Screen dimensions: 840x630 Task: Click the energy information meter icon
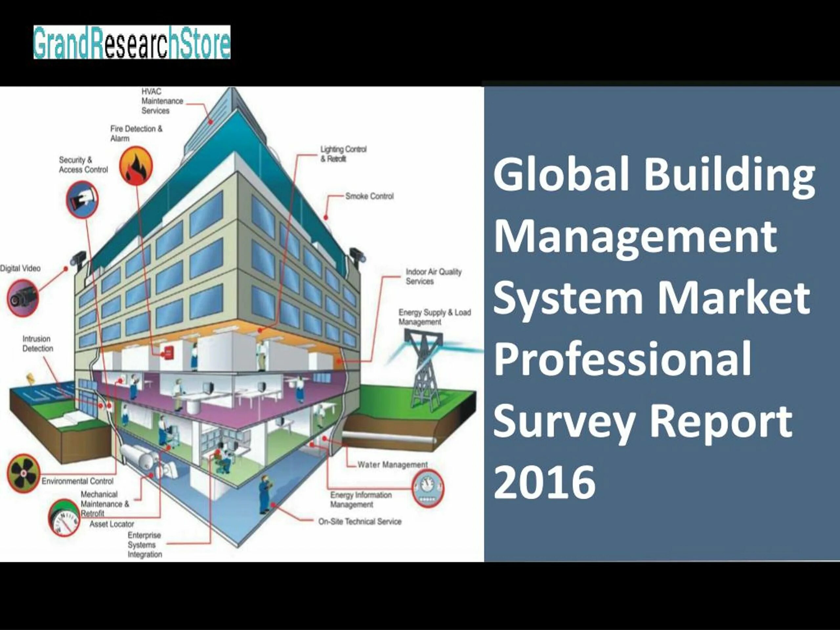click(428, 488)
